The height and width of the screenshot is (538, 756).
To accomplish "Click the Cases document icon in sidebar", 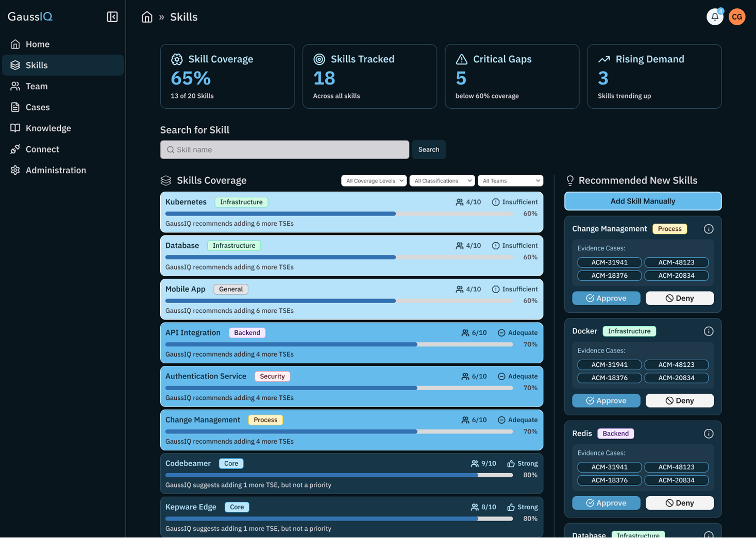I will [x=15, y=107].
